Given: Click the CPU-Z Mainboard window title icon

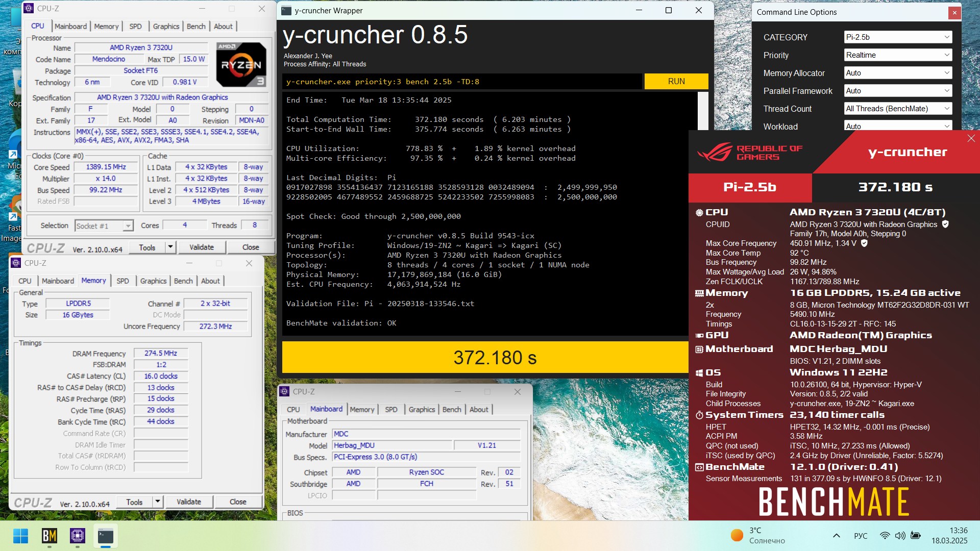Looking at the screenshot, I should click(284, 392).
